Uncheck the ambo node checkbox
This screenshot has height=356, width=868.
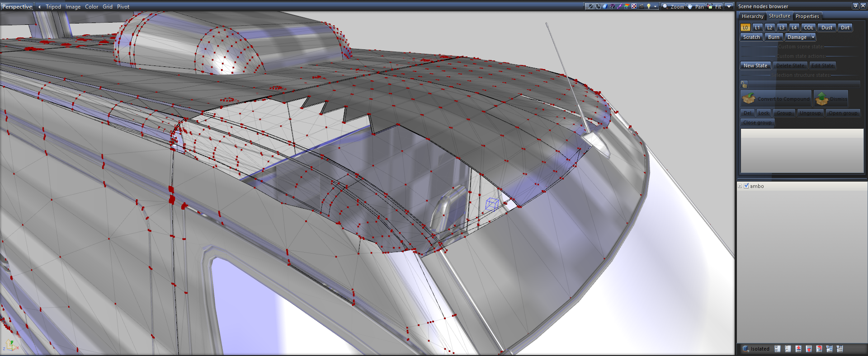[746, 186]
